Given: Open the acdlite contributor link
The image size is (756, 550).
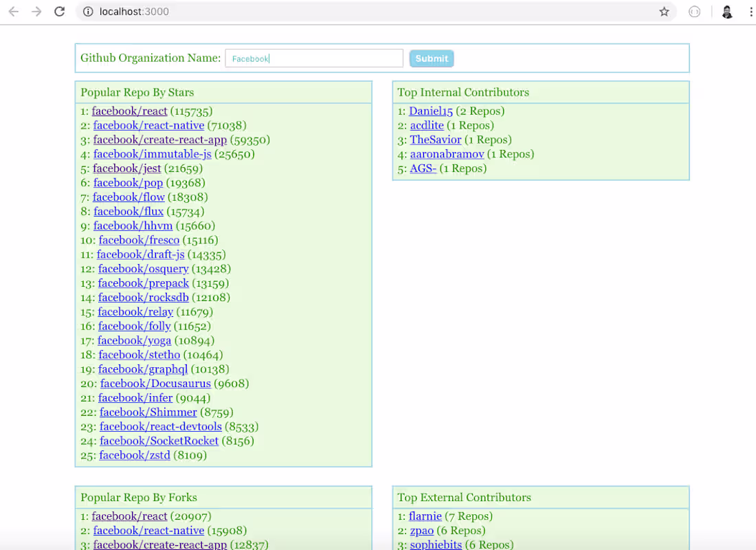Looking at the screenshot, I should tap(427, 125).
